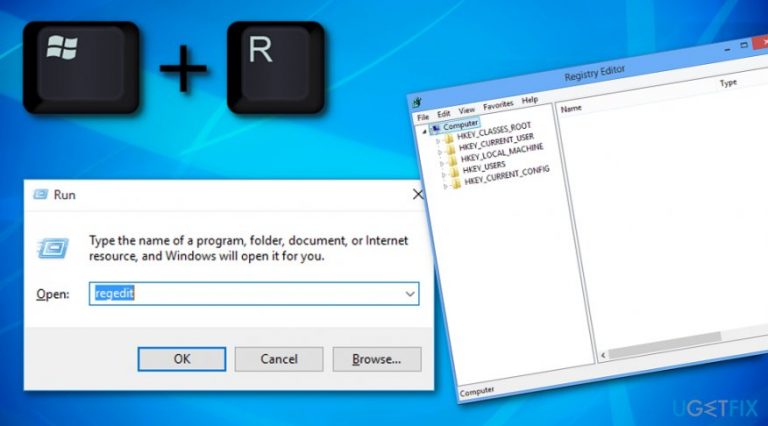
Task: Click the HKEY_USERS folder icon
Action: (x=455, y=172)
